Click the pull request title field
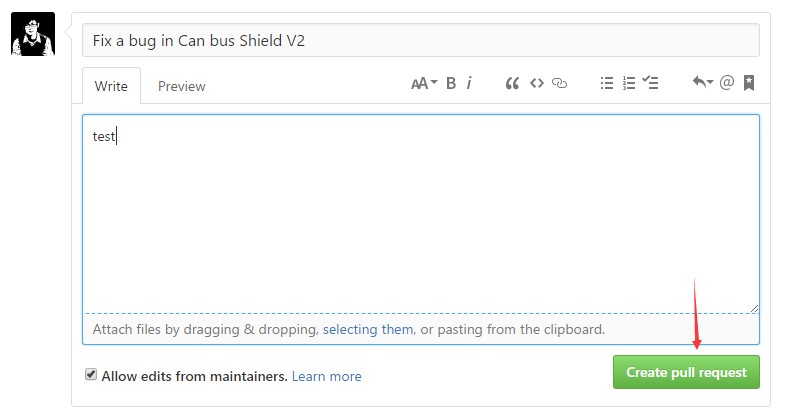Image resolution: width=792 pixels, height=418 pixels. pyautogui.click(x=421, y=40)
